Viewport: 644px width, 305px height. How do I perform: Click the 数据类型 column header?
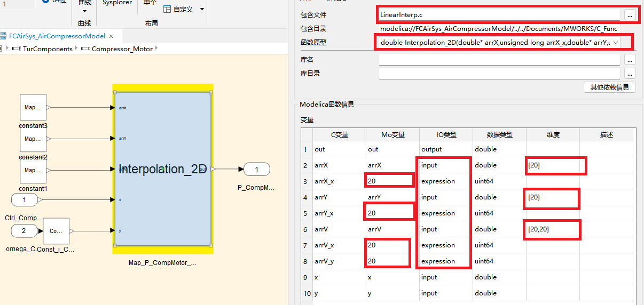pos(500,135)
